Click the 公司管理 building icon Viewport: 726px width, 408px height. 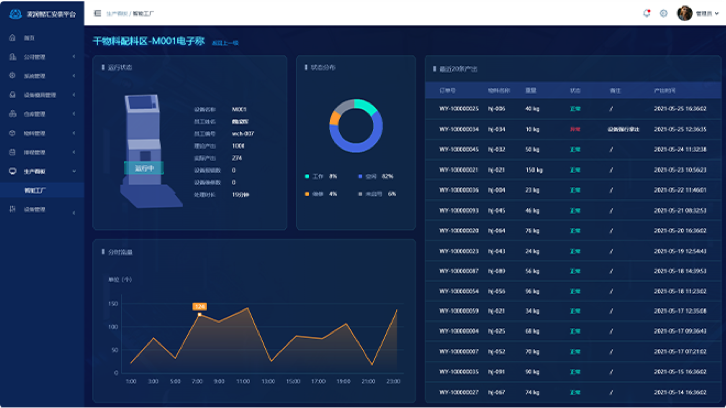click(x=11, y=56)
